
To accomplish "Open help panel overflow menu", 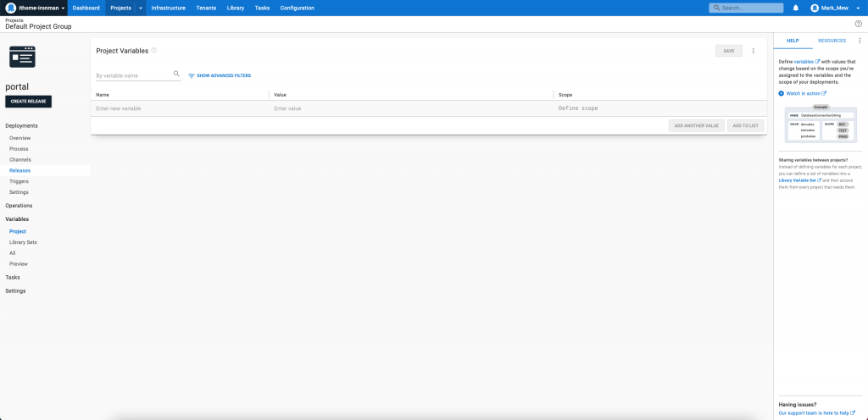I will [x=860, y=41].
